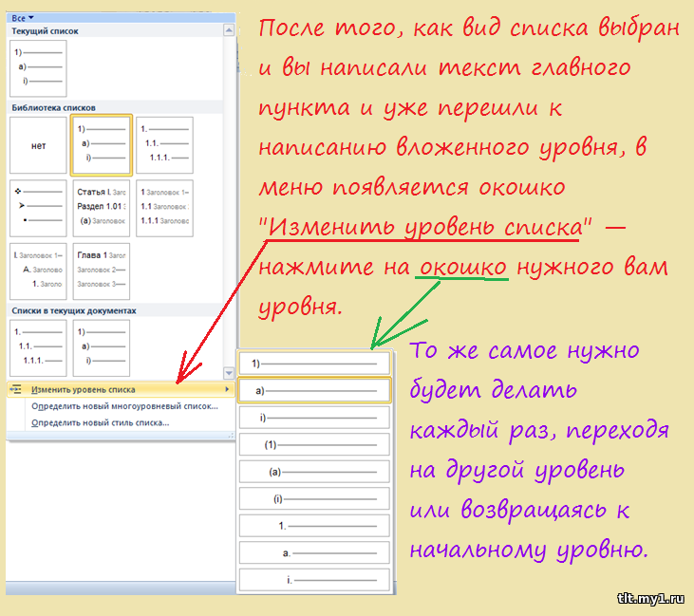Image resolution: width=694 pixels, height=616 pixels.
Task: Choose the "1 Заголовок 1.1 Заголовок" list style
Action: (x=163, y=208)
